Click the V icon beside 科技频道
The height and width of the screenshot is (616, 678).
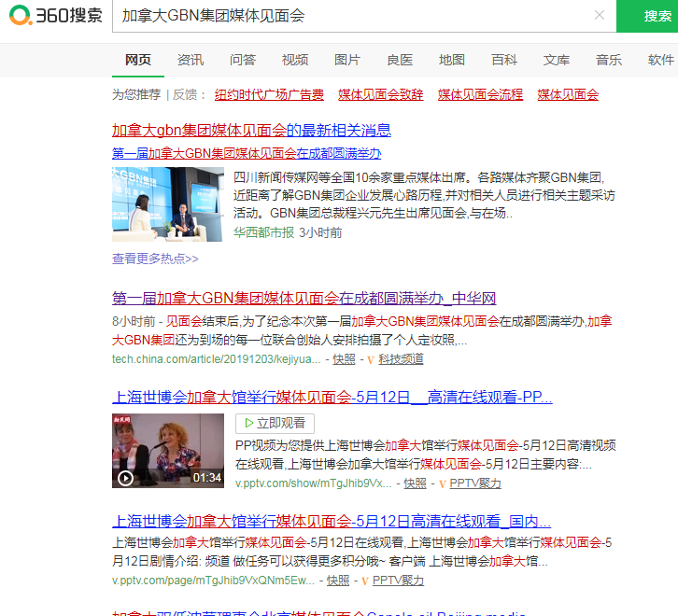pyautogui.click(x=371, y=359)
